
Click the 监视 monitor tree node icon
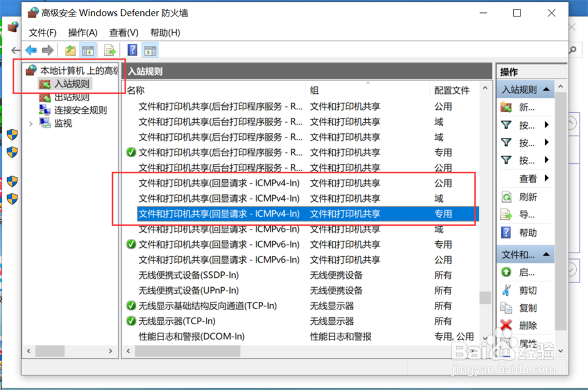click(45, 123)
